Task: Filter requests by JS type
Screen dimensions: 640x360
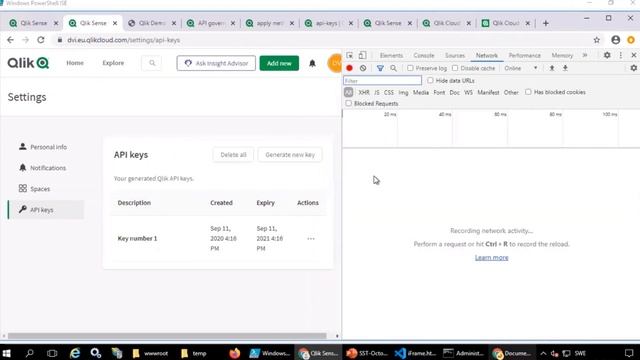Action: (377, 93)
